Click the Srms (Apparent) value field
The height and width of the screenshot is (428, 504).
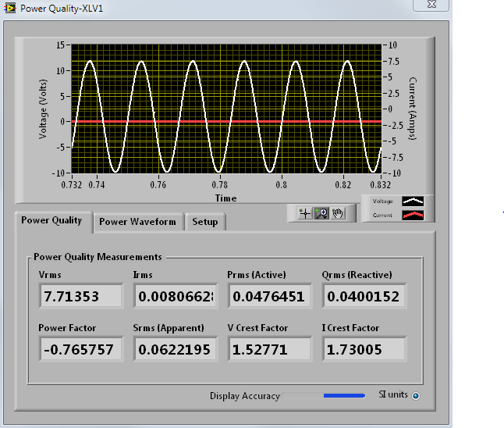[x=176, y=349]
